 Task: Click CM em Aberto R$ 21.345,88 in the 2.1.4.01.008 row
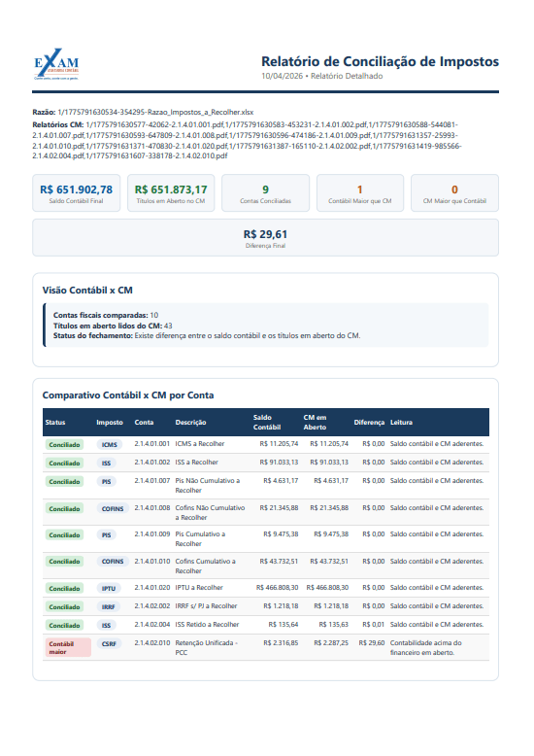click(x=329, y=507)
